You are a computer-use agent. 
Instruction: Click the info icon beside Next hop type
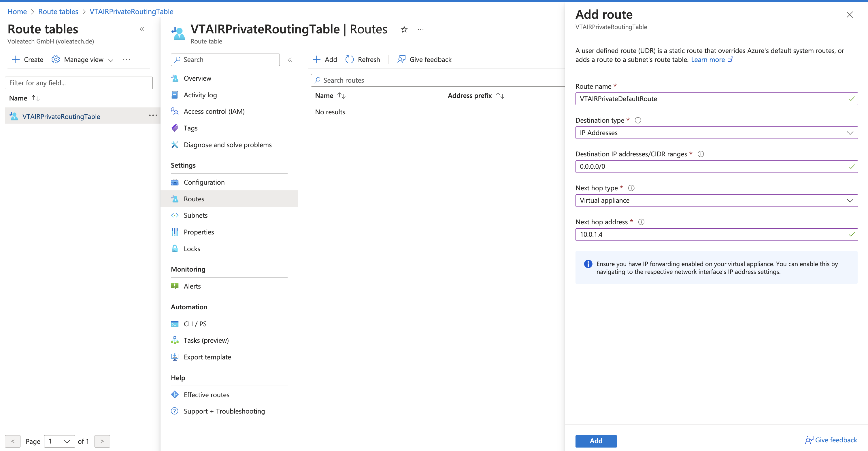(x=631, y=188)
